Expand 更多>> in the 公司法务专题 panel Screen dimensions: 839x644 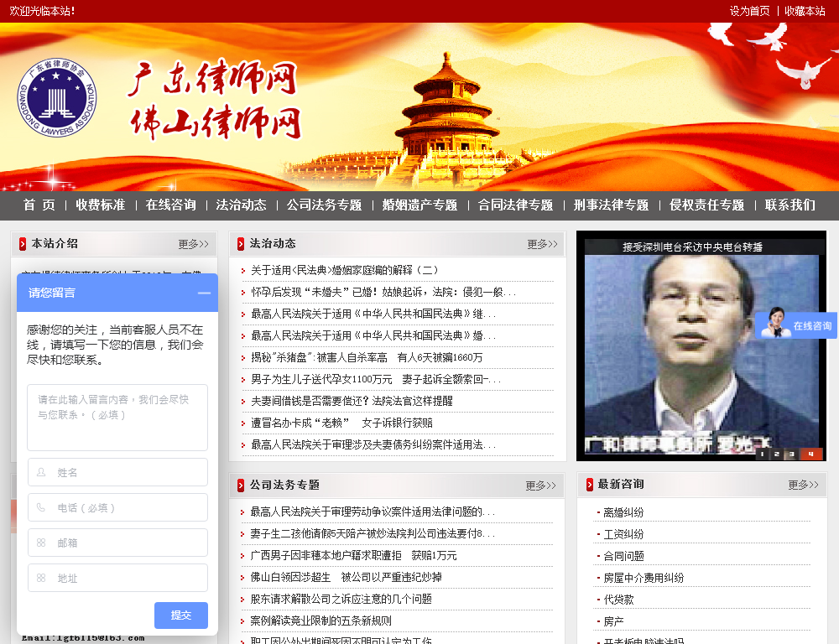click(x=540, y=486)
